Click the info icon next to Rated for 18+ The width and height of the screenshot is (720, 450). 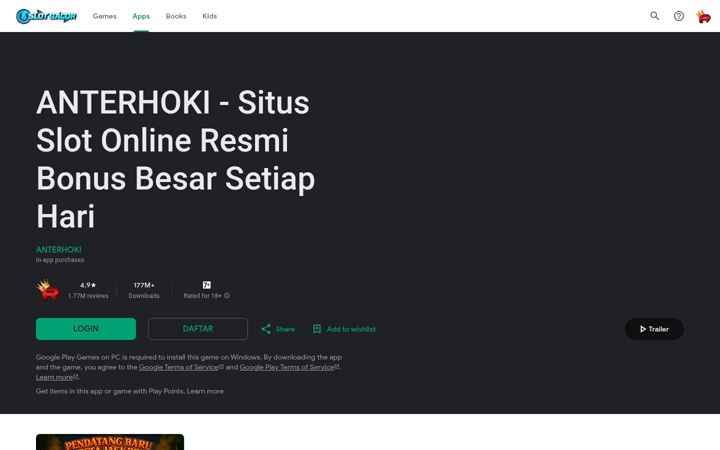click(227, 296)
